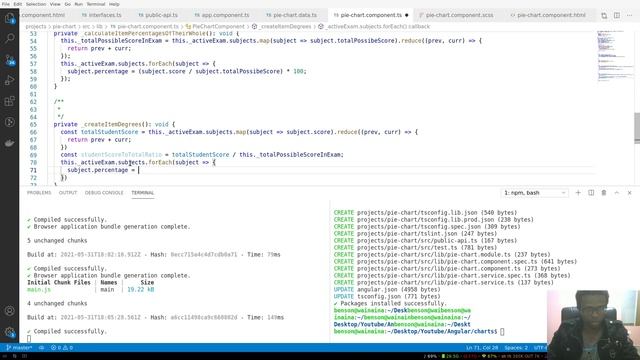
Task: Show the Output panel tab
Action: pyautogui.click(x=68, y=193)
